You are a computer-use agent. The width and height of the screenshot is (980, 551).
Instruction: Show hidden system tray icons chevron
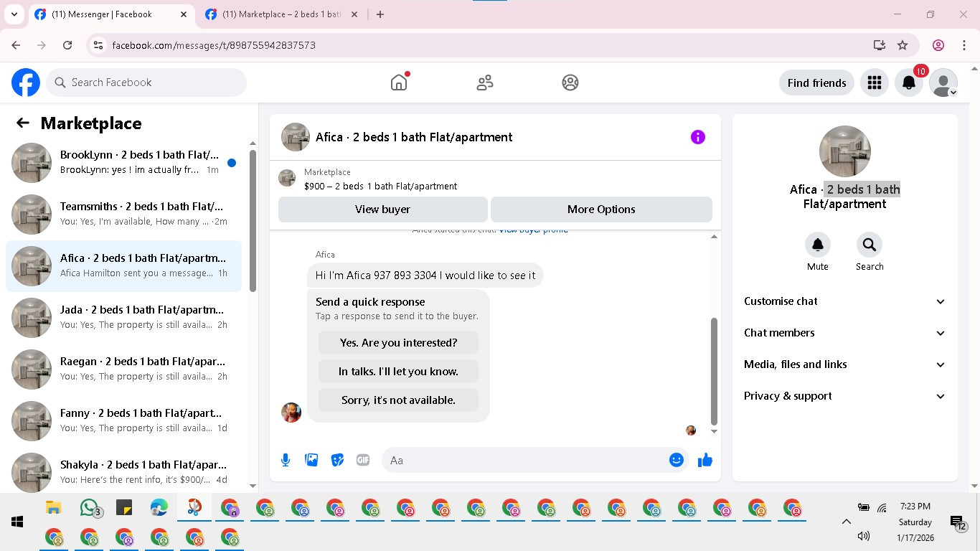coord(846,522)
